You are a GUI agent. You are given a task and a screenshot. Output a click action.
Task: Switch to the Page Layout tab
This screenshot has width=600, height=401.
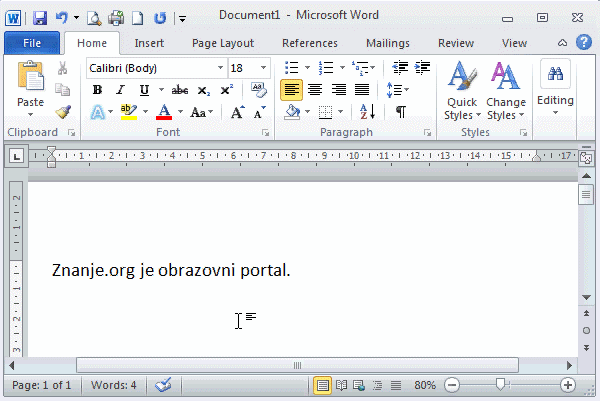223,43
